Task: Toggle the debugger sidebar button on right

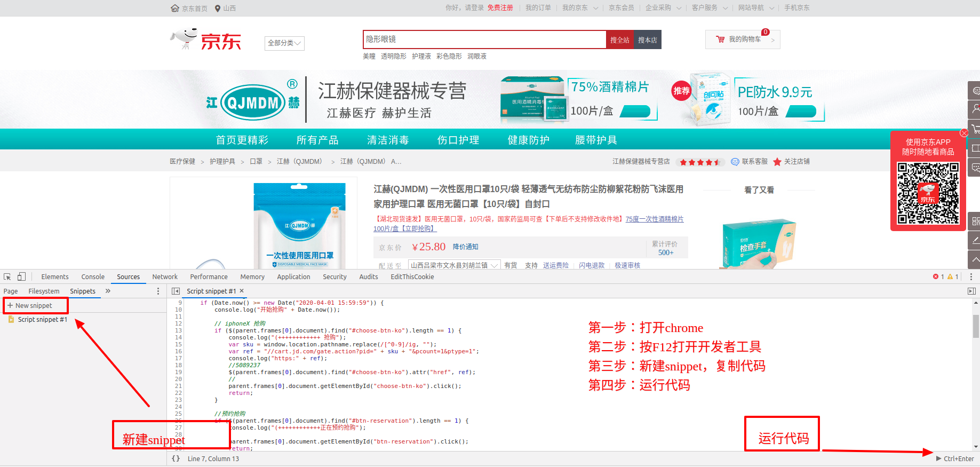Action: [x=971, y=291]
